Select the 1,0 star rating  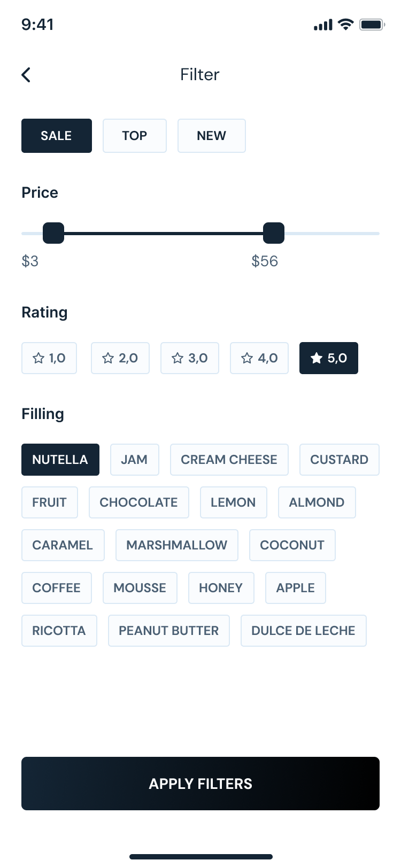pos(49,358)
